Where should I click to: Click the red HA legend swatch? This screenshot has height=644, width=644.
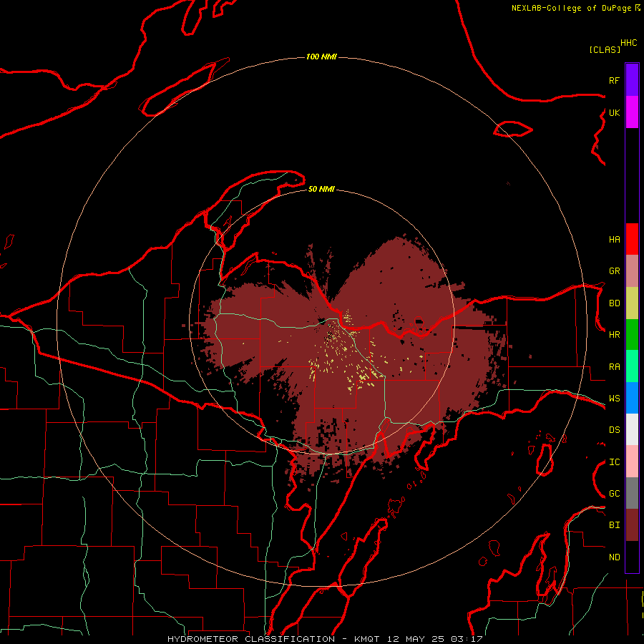pos(632,239)
